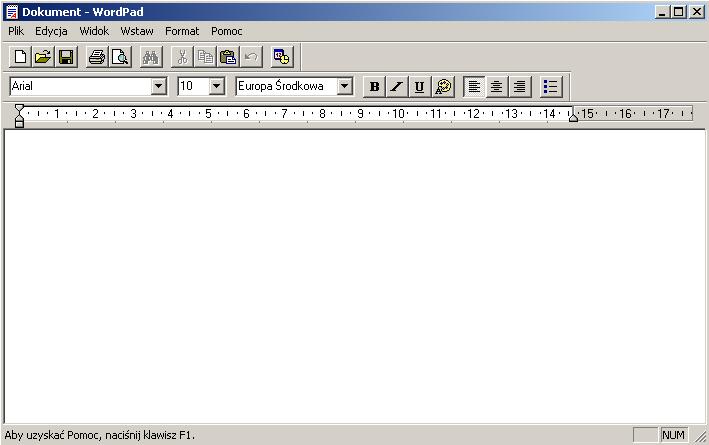The height and width of the screenshot is (445, 709).
Task: Open the Plik menu
Action: pos(16,31)
